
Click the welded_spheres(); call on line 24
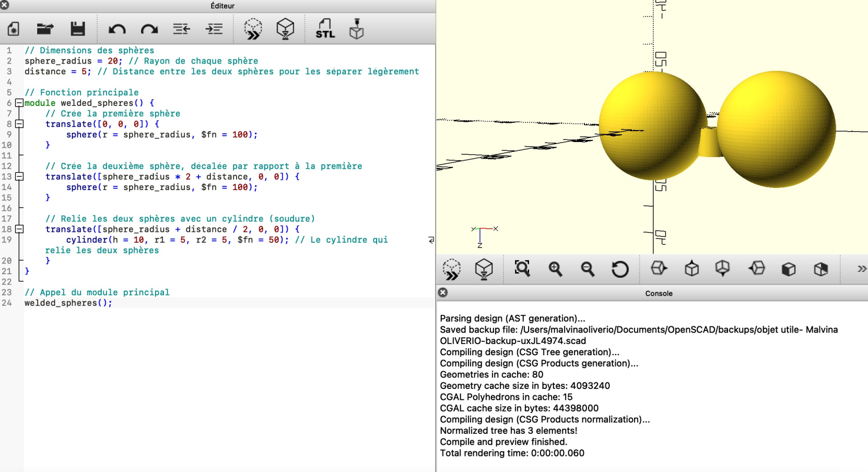[x=68, y=303]
